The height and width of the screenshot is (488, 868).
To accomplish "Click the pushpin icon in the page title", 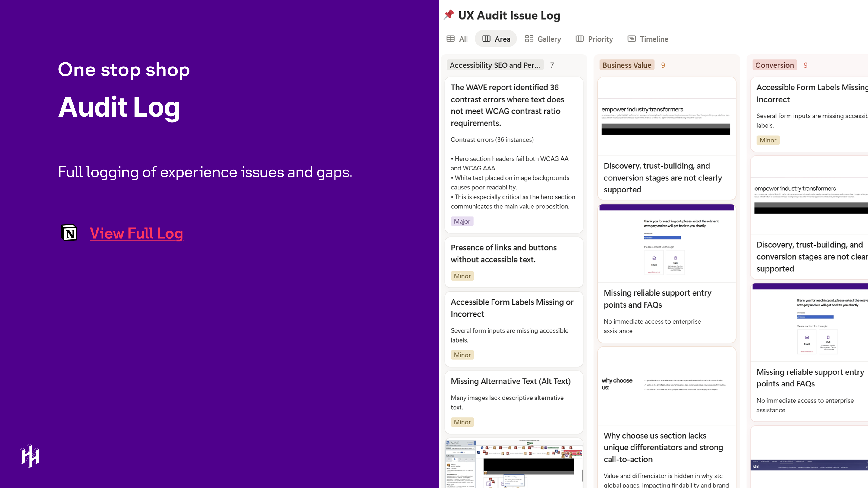I will pyautogui.click(x=448, y=15).
